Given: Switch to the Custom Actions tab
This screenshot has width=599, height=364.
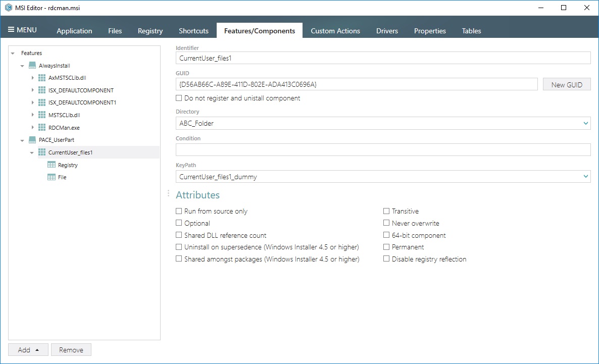Looking at the screenshot, I should (335, 31).
